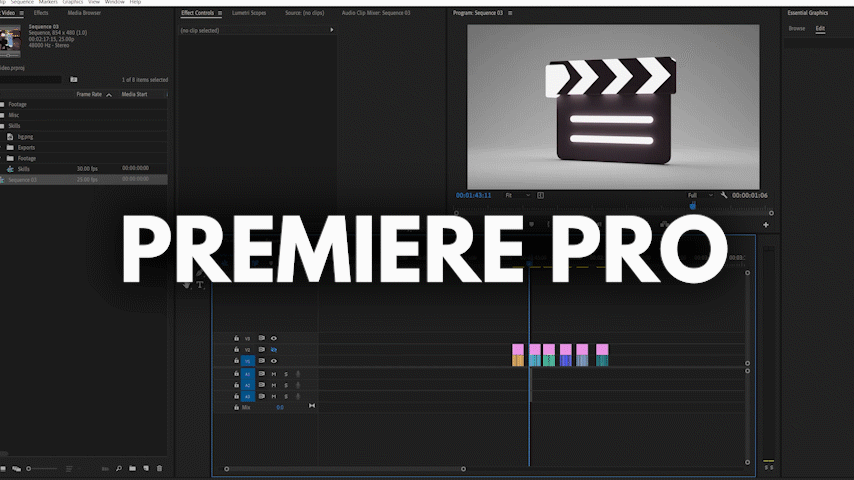854x480 pixels.
Task: Switch to the Effects tab
Action: 41,13
